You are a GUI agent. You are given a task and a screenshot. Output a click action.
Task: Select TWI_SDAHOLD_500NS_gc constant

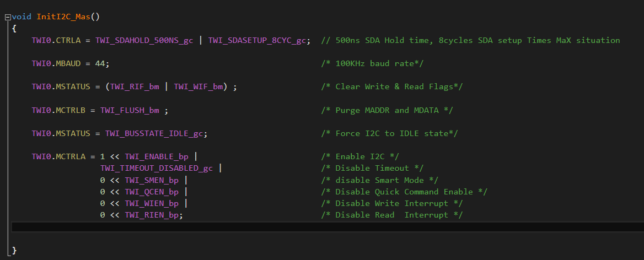[144, 41]
